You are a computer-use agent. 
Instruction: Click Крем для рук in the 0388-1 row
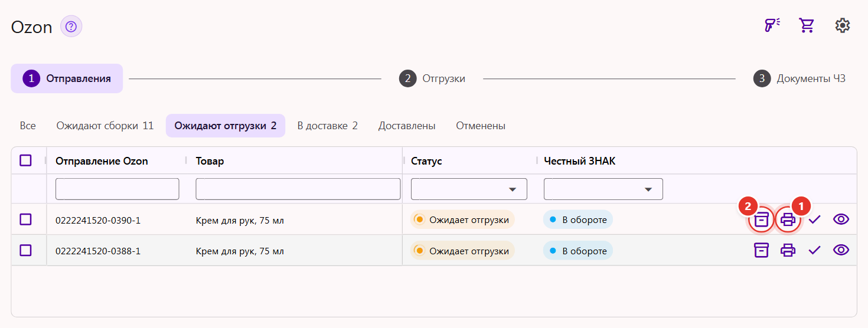click(240, 251)
